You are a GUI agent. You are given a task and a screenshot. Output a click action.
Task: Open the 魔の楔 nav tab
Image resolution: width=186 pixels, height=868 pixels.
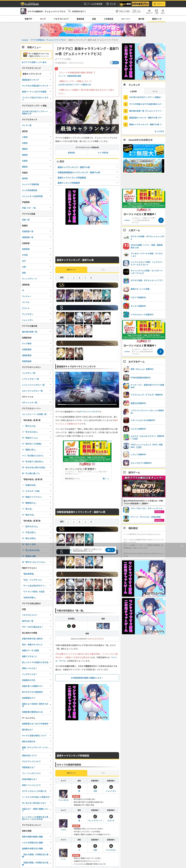click(x=141, y=19)
